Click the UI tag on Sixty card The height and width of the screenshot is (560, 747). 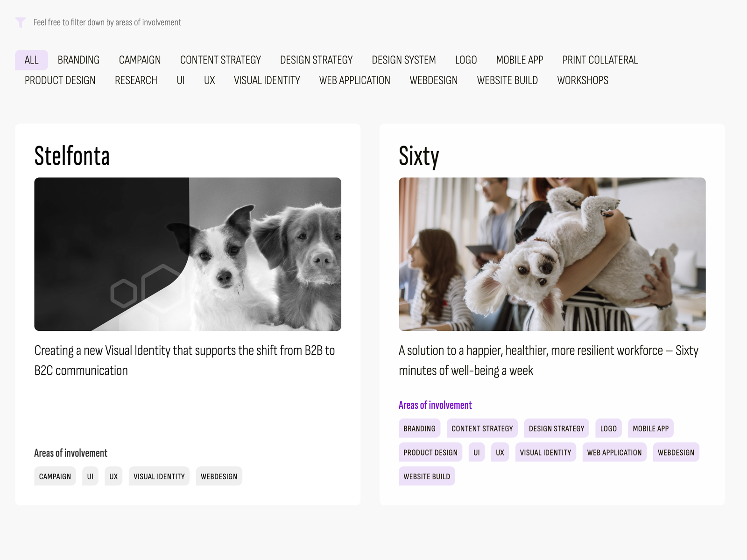(477, 452)
